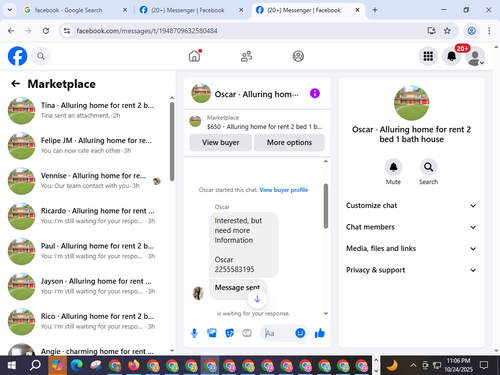Click the More options button
The image size is (500, 375).
289,143
